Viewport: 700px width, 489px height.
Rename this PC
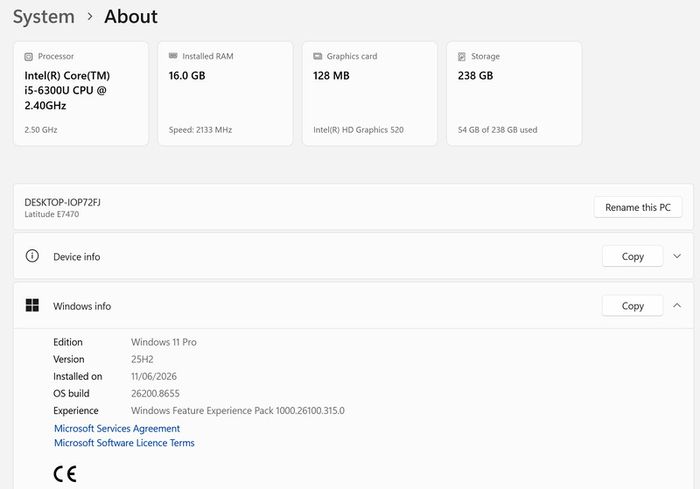(x=638, y=207)
